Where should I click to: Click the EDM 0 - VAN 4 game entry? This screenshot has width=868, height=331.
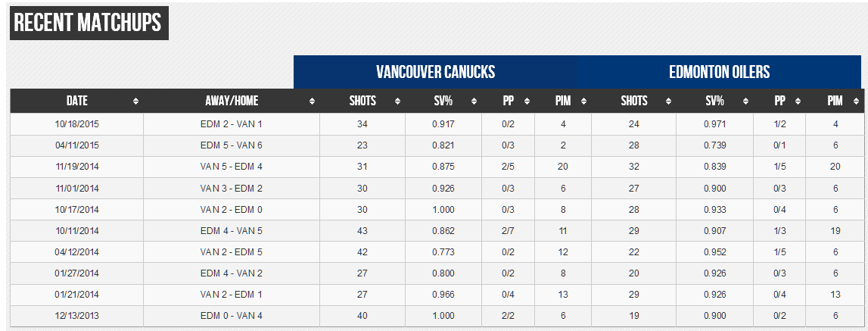tap(231, 316)
